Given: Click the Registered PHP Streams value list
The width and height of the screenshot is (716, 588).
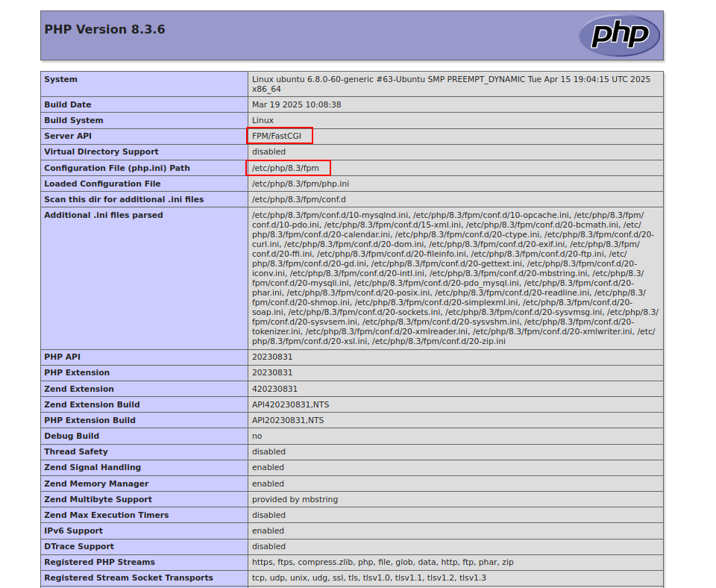Looking at the screenshot, I should click(x=383, y=562).
